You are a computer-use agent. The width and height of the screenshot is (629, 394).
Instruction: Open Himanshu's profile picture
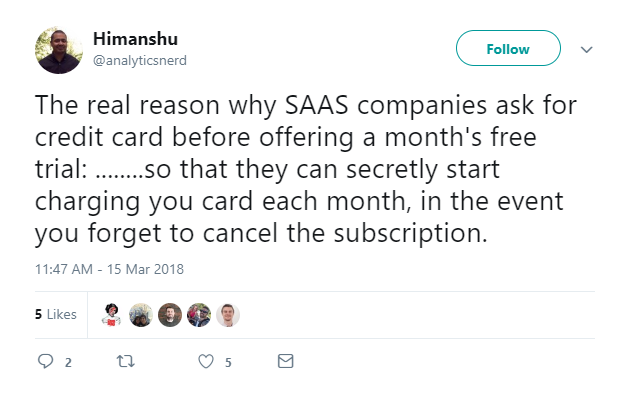click(59, 50)
